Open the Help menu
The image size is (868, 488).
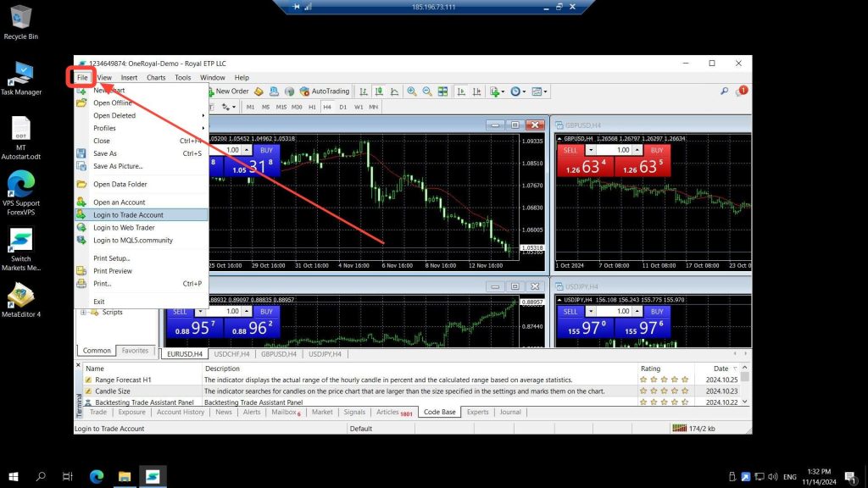(242, 77)
